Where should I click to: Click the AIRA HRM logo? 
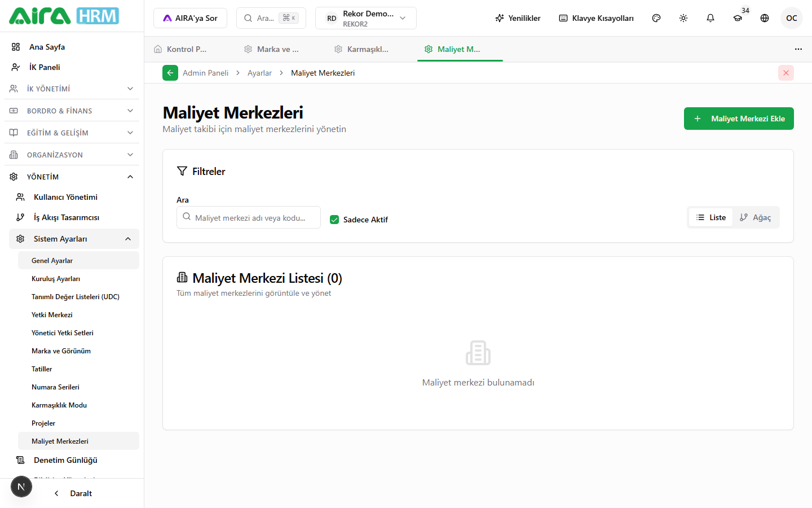(64, 16)
